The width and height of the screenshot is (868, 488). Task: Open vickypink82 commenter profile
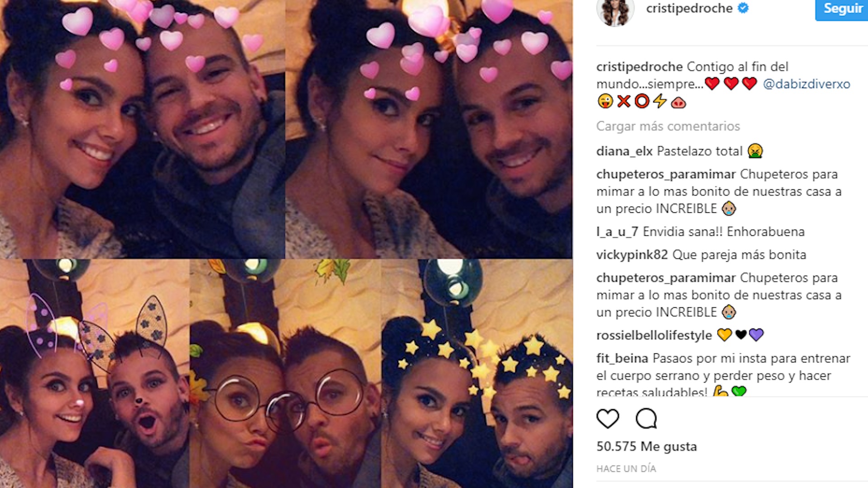(632, 255)
